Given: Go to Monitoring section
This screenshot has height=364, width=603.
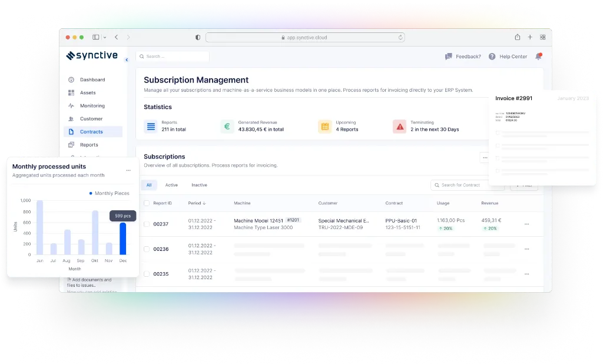Looking at the screenshot, I should click(92, 106).
